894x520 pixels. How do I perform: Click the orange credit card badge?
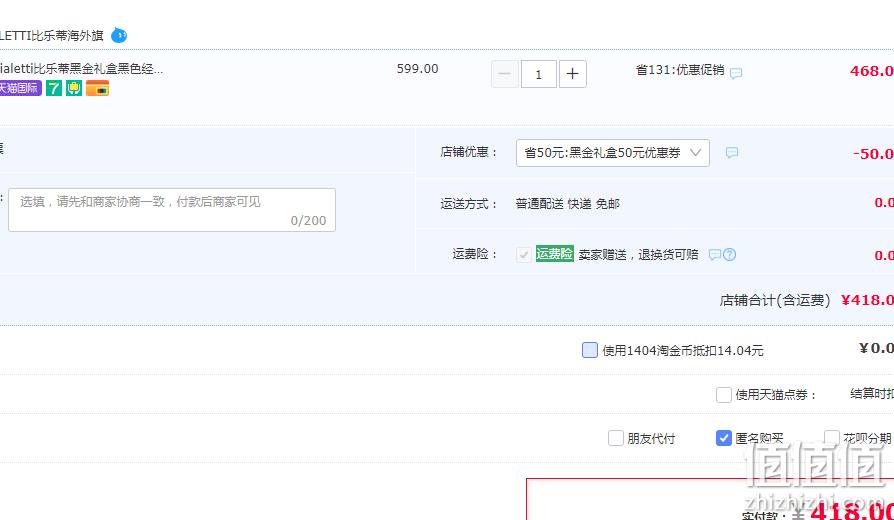[97, 88]
